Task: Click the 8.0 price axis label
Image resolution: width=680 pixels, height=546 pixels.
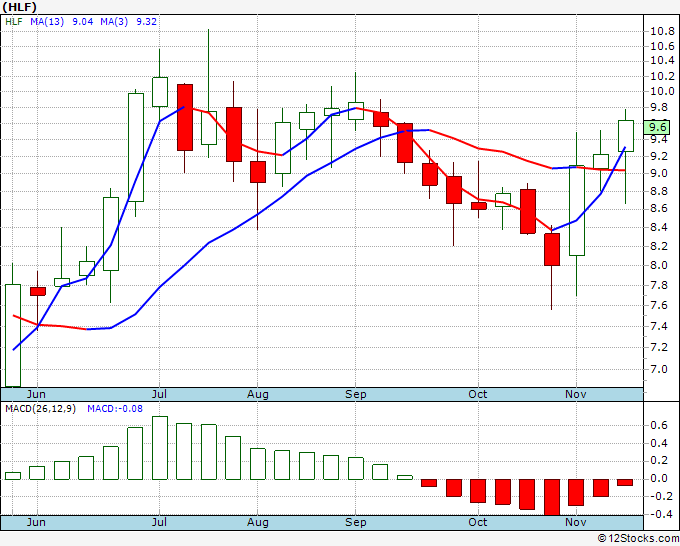Action: point(659,265)
